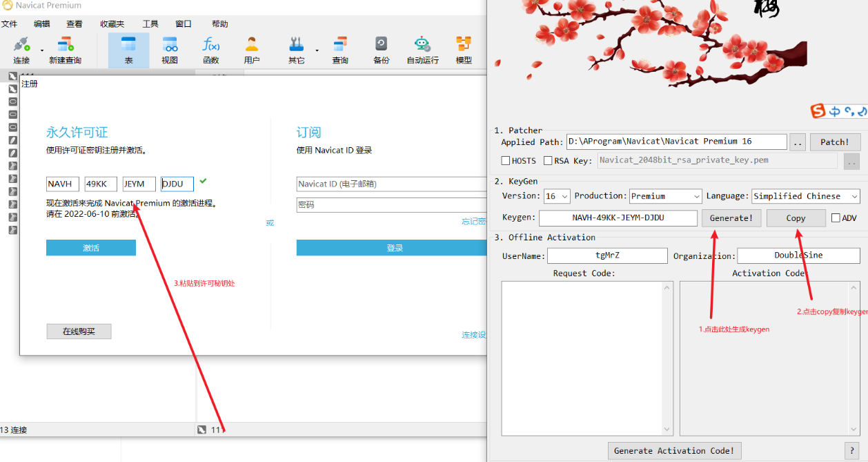Open the 自动运行 (Automation) toolbar icon
The height and width of the screenshot is (462, 868).
coord(422,50)
